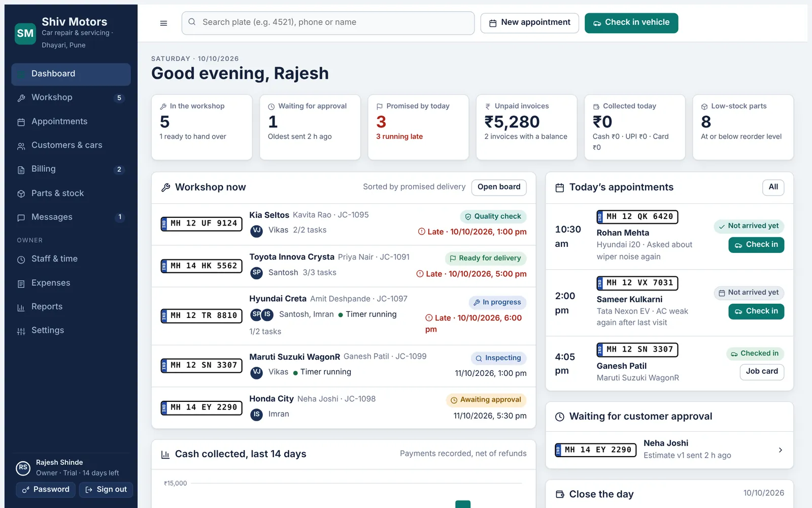Image resolution: width=812 pixels, height=508 pixels.
Task: Open Neha Joshi approval row chevron
Action: pyautogui.click(x=781, y=450)
